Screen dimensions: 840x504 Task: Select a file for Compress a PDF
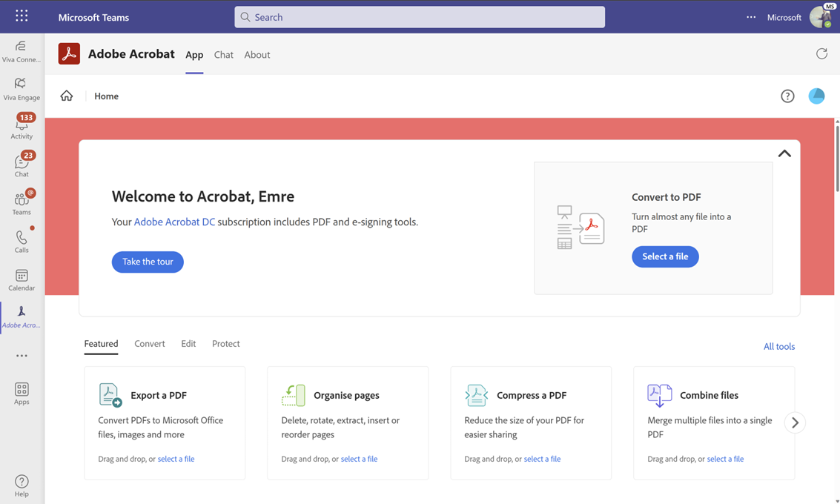click(542, 459)
